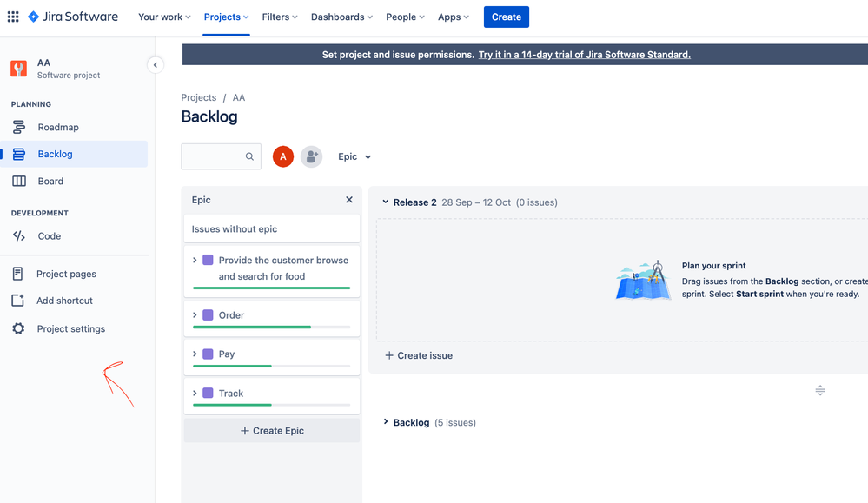Open the Epic filter dropdown
This screenshot has height=503, width=868.
[354, 156]
